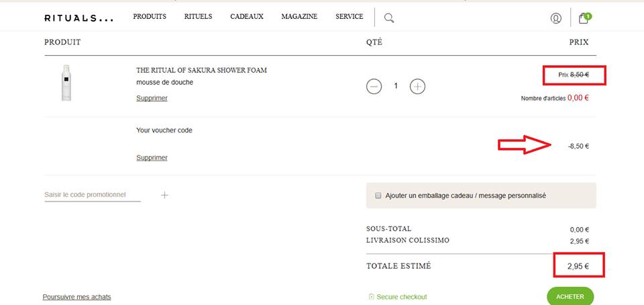Image resolution: width=644 pixels, height=305 pixels.
Task: Click the green Acheter button
Action: tap(570, 296)
